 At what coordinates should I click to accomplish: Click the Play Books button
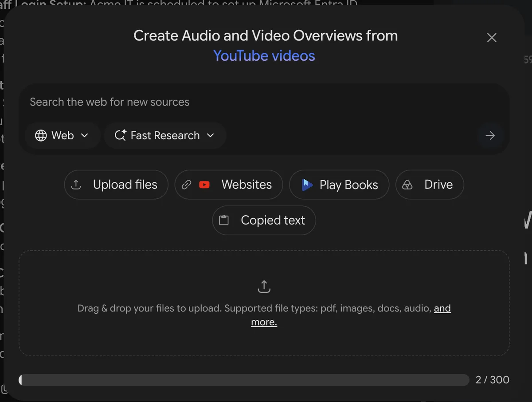339,185
